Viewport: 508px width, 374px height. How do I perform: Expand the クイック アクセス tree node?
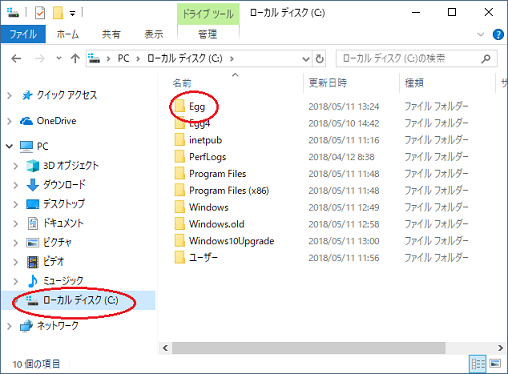9,96
